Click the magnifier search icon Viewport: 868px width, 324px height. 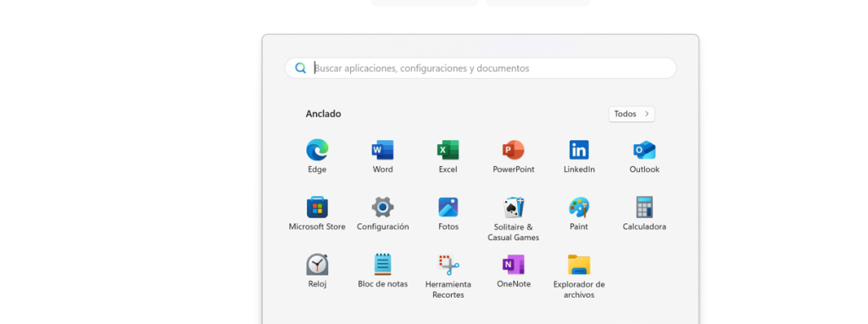point(301,68)
